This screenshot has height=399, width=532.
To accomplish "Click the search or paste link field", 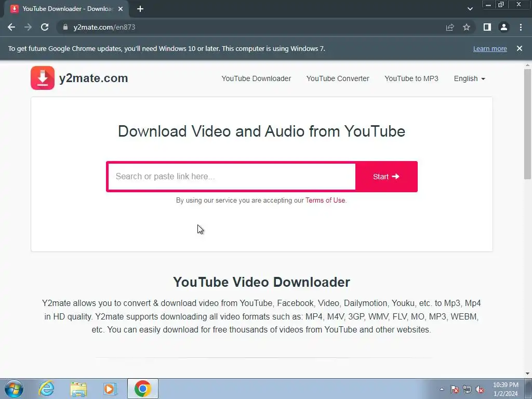I will click(x=232, y=177).
